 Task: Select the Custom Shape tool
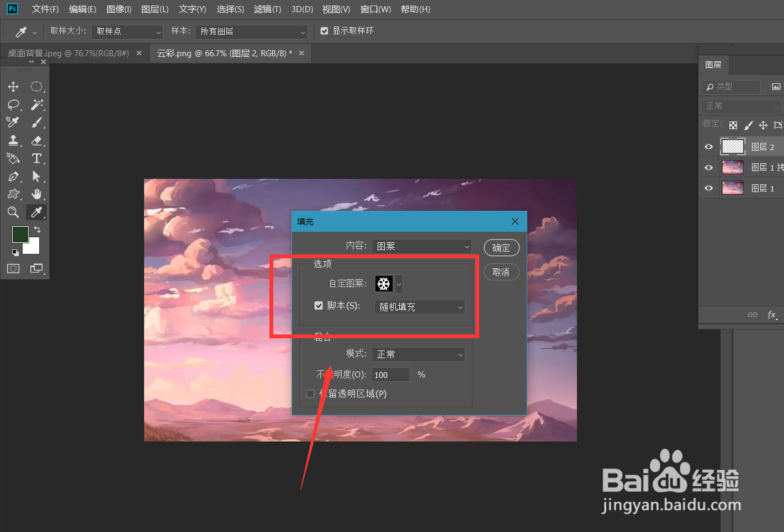coord(13,194)
